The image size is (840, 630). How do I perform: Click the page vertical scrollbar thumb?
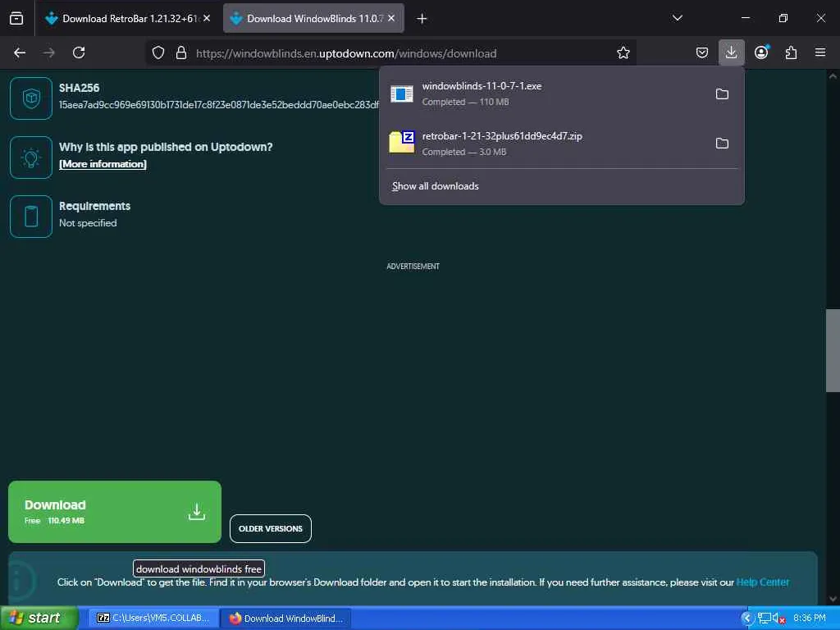tap(833, 350)
